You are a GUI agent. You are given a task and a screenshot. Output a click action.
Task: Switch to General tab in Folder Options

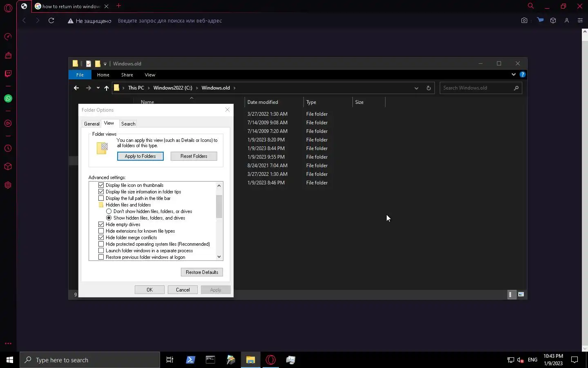[91, 123]
